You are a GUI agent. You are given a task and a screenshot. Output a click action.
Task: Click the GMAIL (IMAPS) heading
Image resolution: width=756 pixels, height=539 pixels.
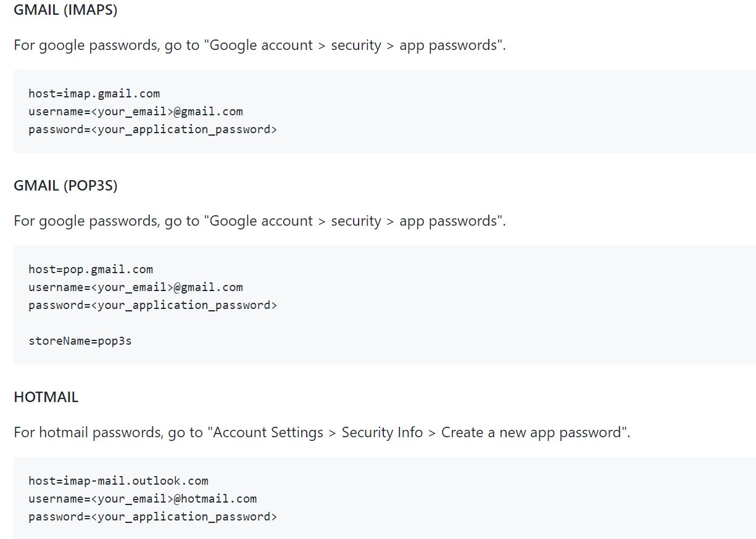[65, 10]
